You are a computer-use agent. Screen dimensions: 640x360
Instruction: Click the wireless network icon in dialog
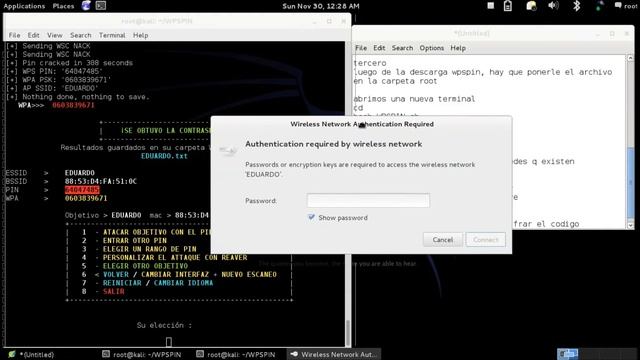(x=228, y=151)
